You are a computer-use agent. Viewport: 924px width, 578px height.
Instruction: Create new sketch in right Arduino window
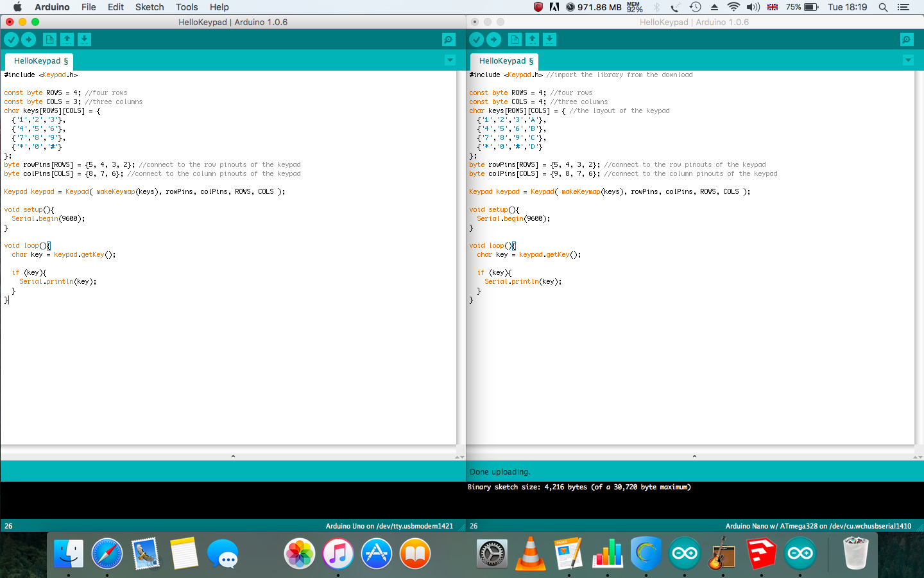coord(515,40)
